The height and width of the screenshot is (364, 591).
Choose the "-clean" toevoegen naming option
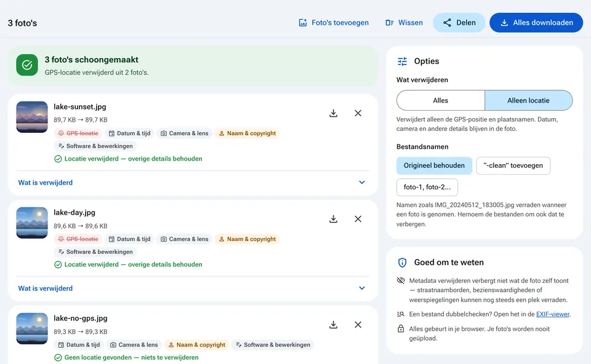coord(513,165)
